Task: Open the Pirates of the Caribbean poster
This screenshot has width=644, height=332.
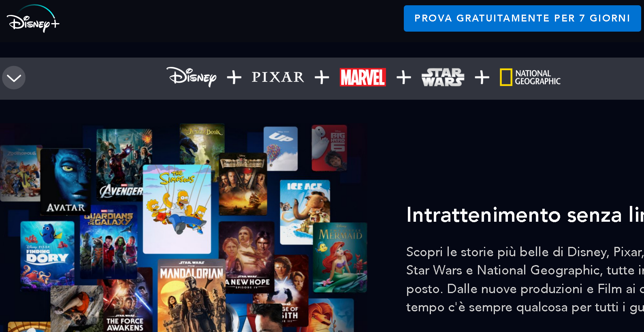Action: 243,184
